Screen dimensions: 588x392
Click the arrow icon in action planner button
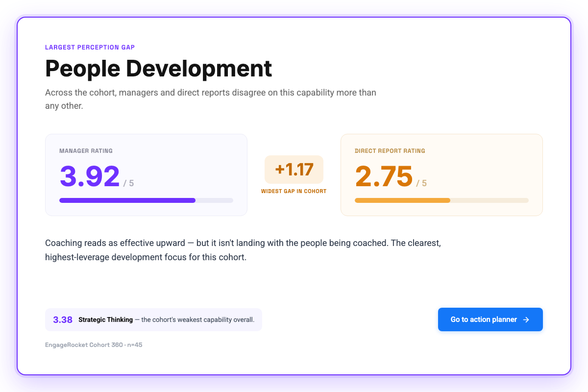pos(526,319)
